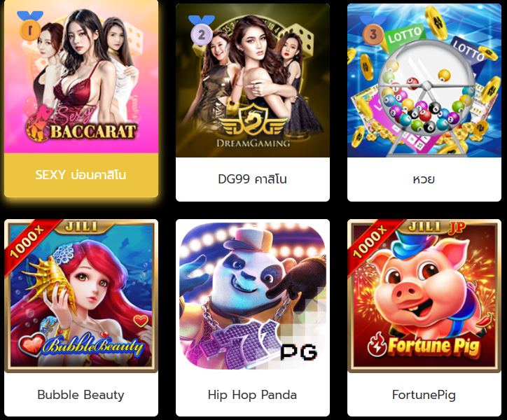Image resolution: width=507 pixels, height=420 pixels.
Task: Open the Fortune Pig game image
Action: pos(424,296)
